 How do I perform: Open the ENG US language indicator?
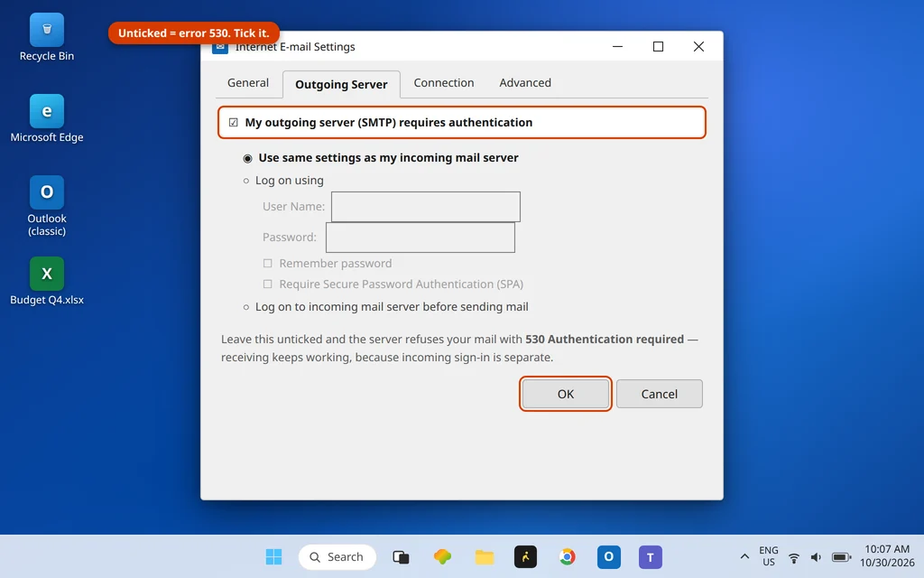click(x=769, y=556)
